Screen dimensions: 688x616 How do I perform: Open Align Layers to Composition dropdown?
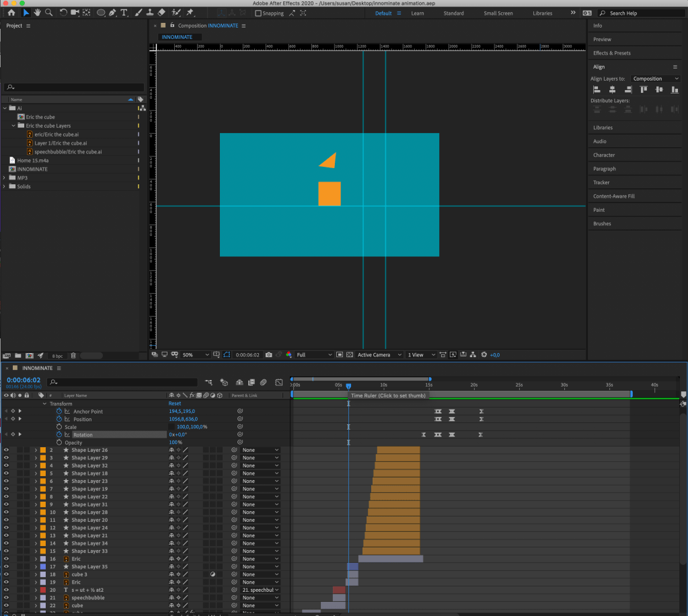[656, 79]
